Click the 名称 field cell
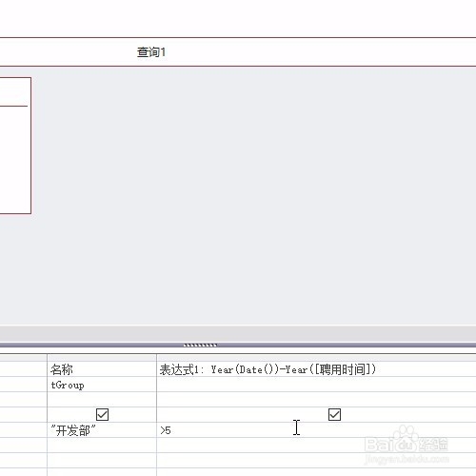 (x=102, y=369)
